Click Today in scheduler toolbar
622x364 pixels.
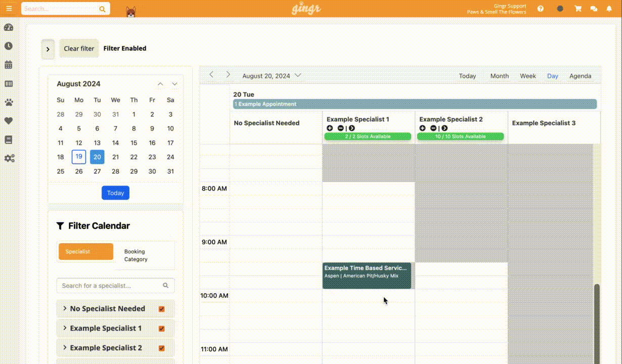click(x=467, y=76)
